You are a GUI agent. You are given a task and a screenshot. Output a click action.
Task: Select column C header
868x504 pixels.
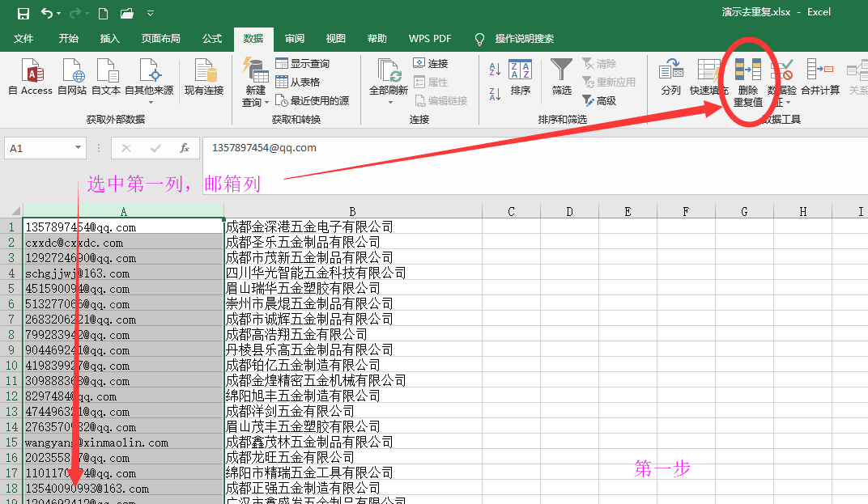pos(511,211)
